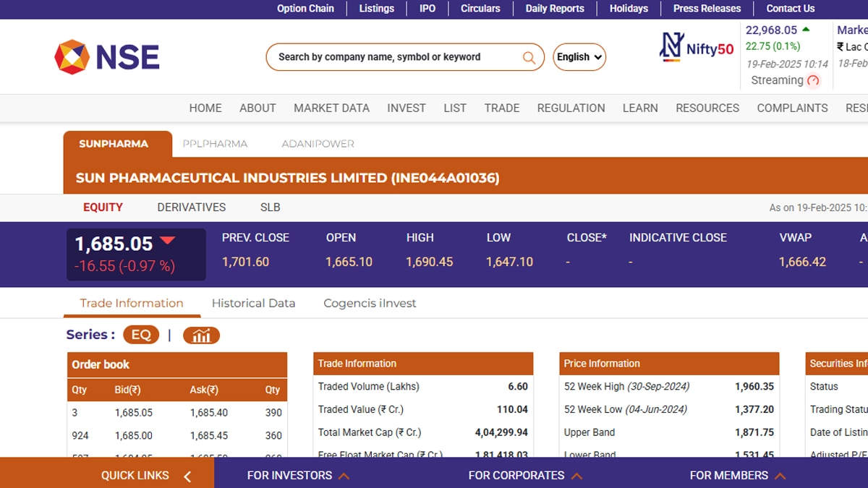This screenshot has height=488, width=868.
Task: Click the Streaming refresh clock icon
Action: tap(813, 81)
